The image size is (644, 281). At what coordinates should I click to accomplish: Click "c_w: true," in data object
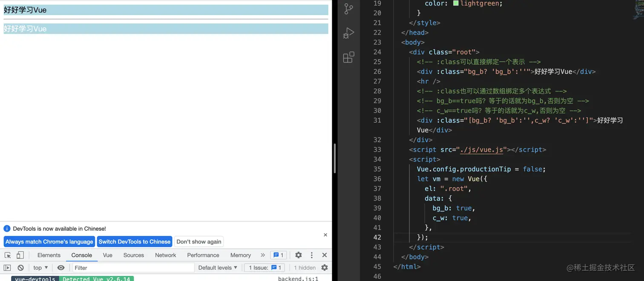click(x=452, y=218)
